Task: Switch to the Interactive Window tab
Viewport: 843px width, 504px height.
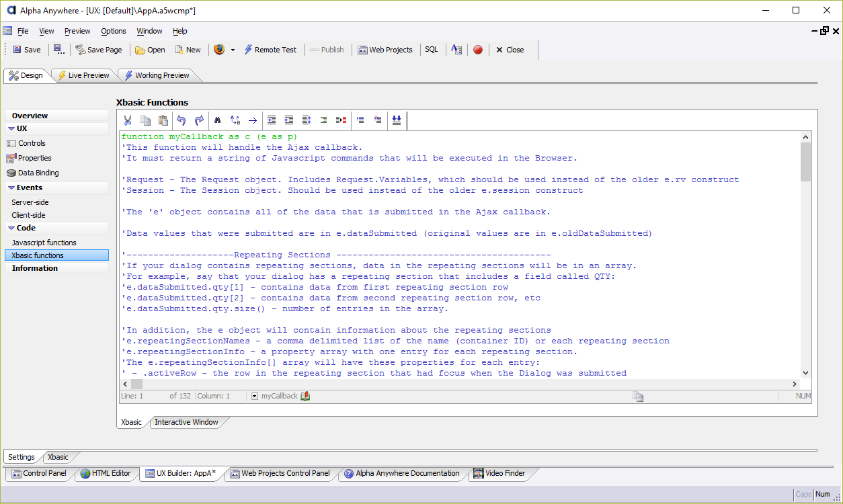Action: pos(186,422)
